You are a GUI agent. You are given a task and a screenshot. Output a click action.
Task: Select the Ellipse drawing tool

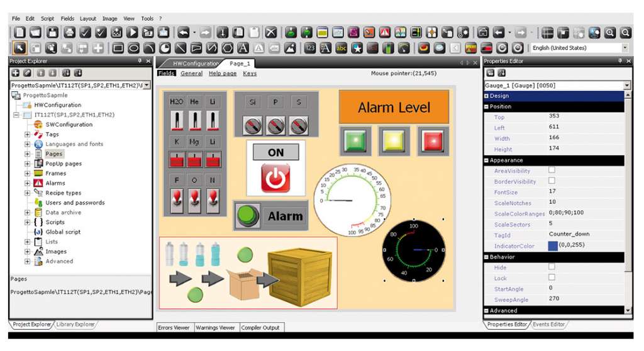(x=133, y=48)
